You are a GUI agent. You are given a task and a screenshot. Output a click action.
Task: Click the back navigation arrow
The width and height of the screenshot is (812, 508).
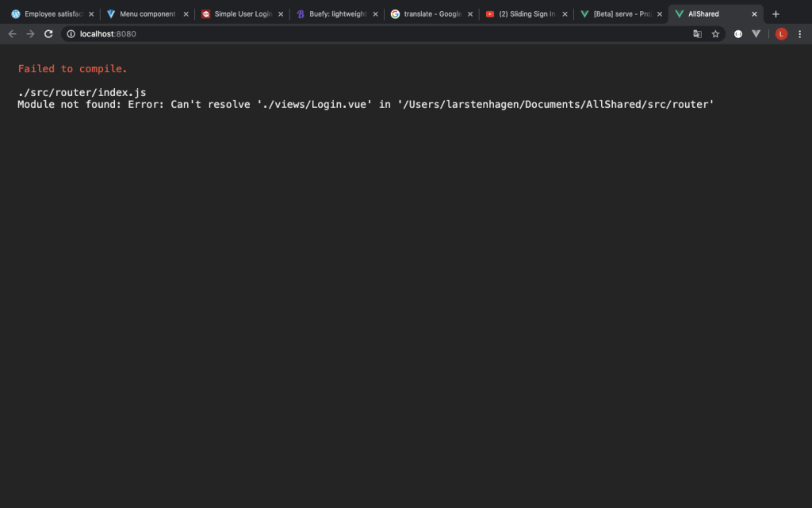(x=12, y=34)
